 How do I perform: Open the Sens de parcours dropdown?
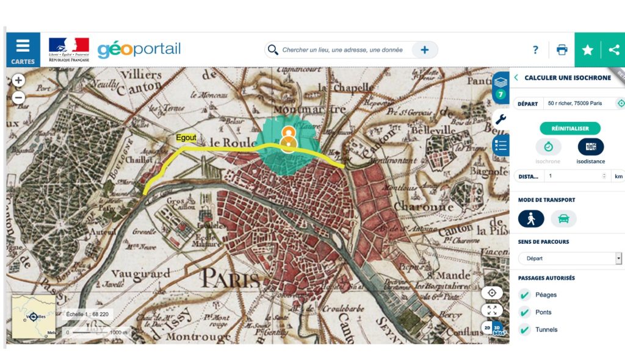(x=570, y=259)
